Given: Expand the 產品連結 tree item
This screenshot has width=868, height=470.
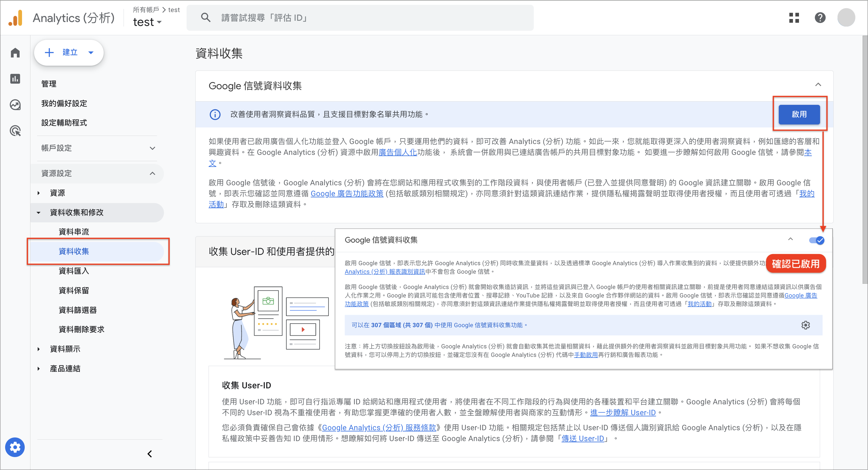Looking at the screenshot, I should 38,368.
